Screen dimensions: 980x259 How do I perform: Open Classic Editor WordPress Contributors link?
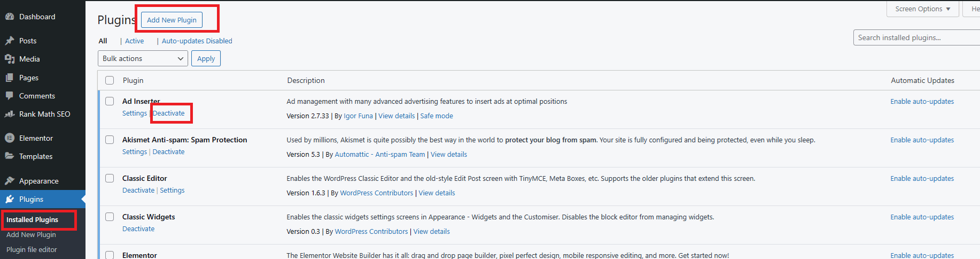point(377,193)
